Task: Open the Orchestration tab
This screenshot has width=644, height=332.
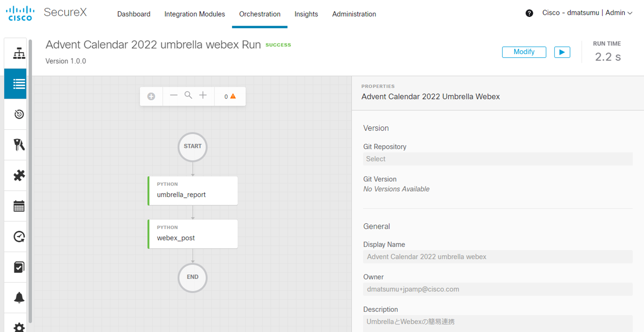Action: pyautogui.click(x=260, y=14)
